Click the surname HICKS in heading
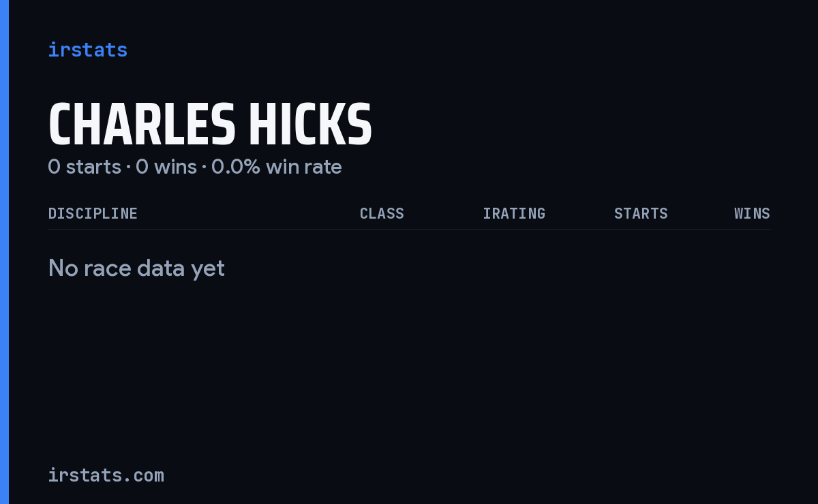This screenshot has width=818, height=504. pyautogui.click(x=310, y=125)
